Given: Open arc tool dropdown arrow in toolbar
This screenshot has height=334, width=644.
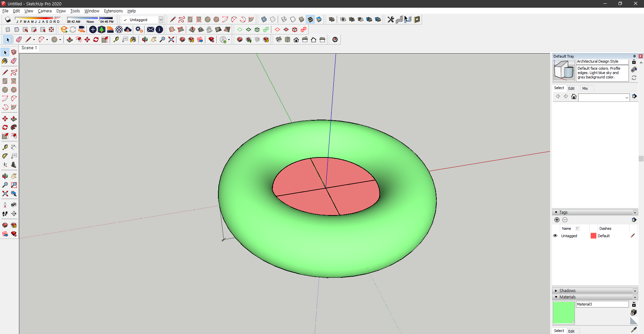Looking at the screenshot, I should pyautogui.click(x=47, y=40).
